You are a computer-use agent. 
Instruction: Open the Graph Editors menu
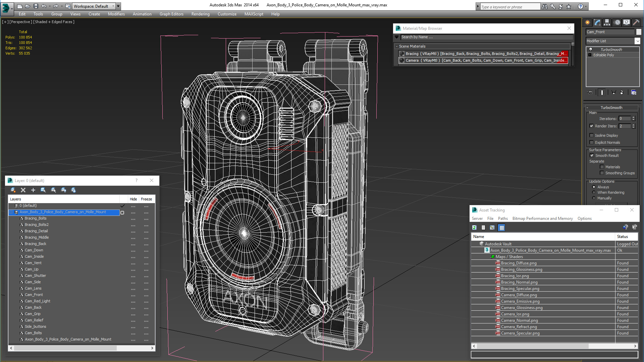click(x=171, y=14)
